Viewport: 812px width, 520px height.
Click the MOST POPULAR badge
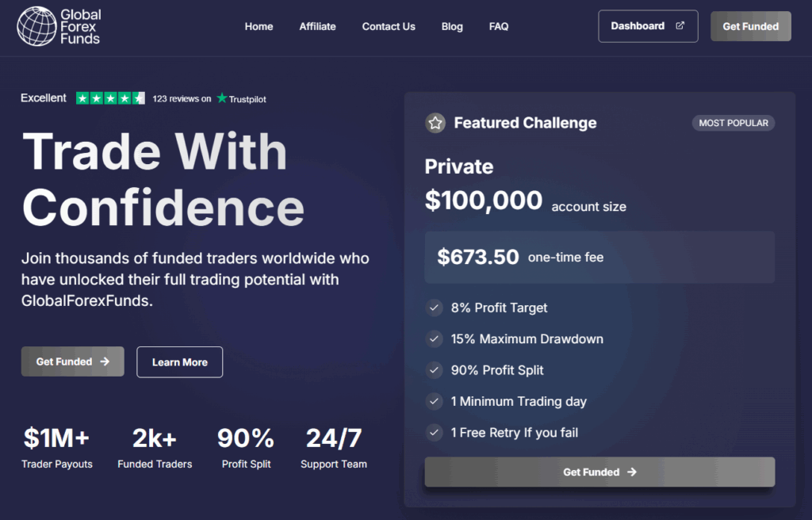point(733,123)
